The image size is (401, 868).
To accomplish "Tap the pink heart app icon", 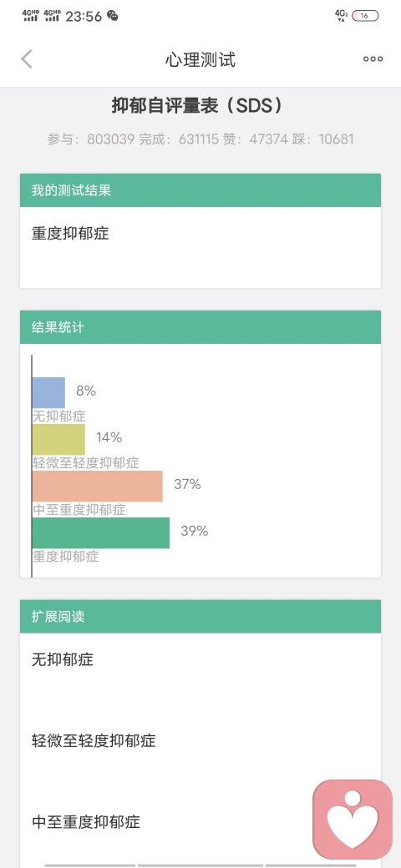I will tap(353, 820).
